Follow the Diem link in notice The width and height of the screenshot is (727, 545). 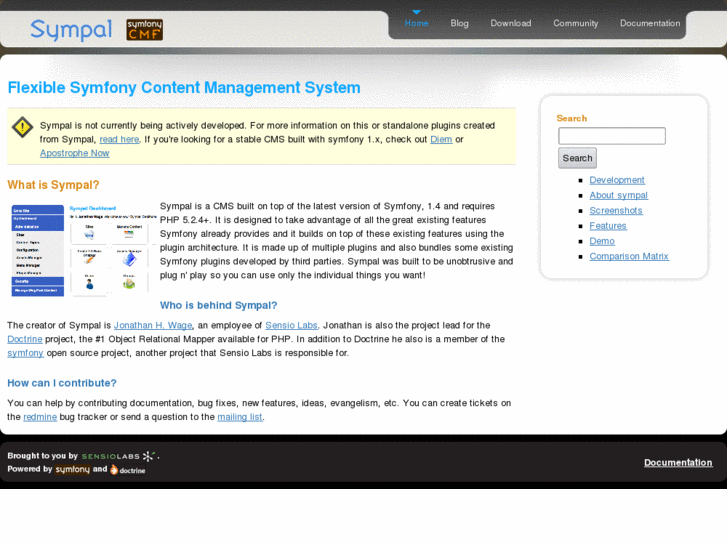click(x=441, y=140)
